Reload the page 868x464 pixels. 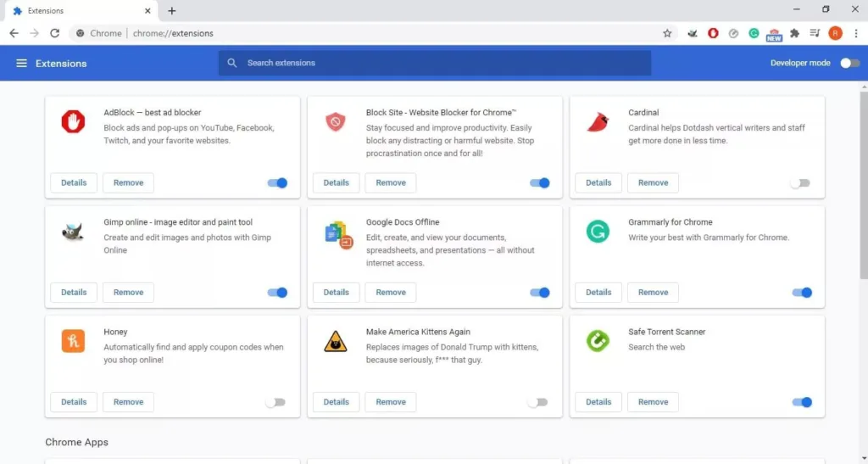click(x=54, y=33)
